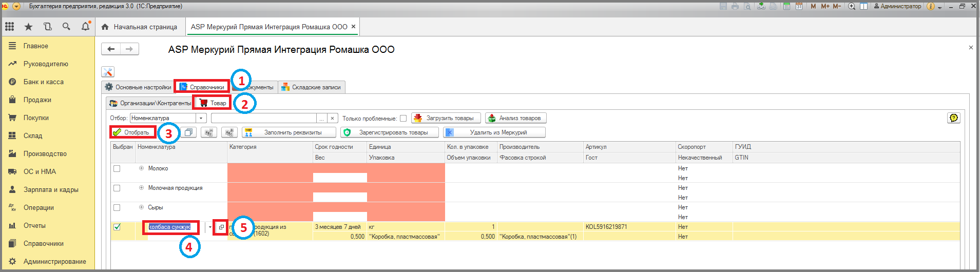This screenshot has height=272, width=980.
Task: Open the Организации\Контрагенты subtab
Action: (150, 103)
